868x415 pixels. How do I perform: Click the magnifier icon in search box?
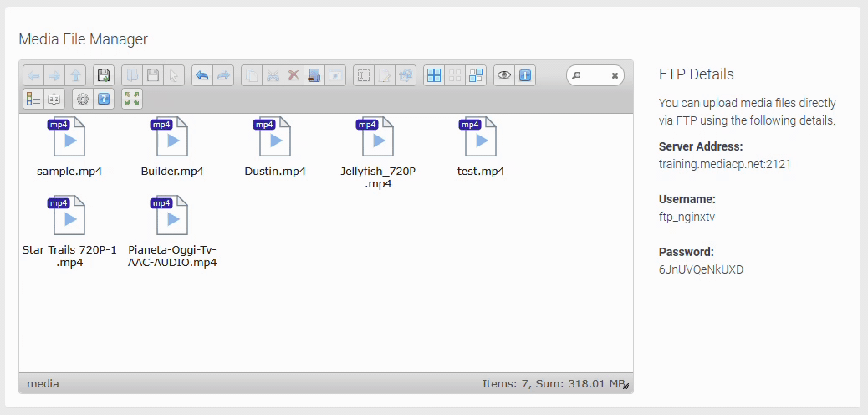pos(576,76)
